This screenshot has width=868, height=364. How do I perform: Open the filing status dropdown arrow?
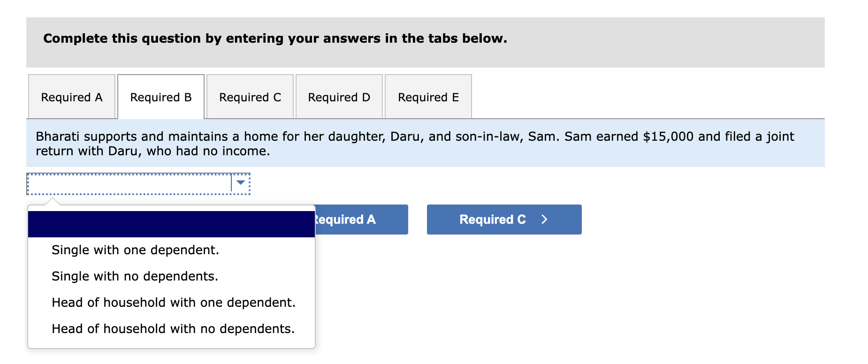241,182
